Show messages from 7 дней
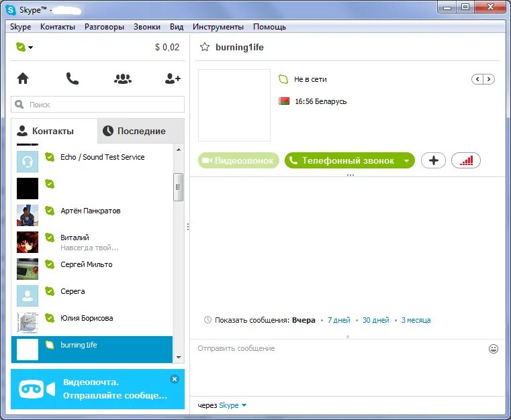 coord(339,320)
